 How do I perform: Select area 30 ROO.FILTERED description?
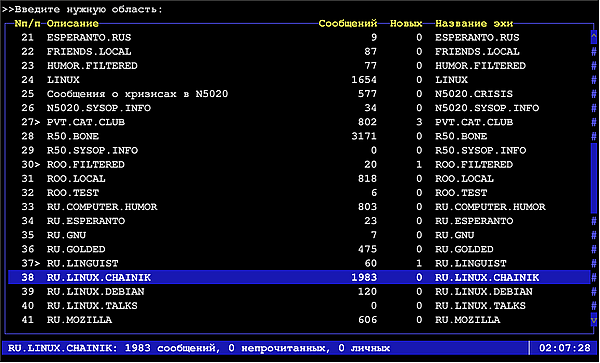(86, 165)
